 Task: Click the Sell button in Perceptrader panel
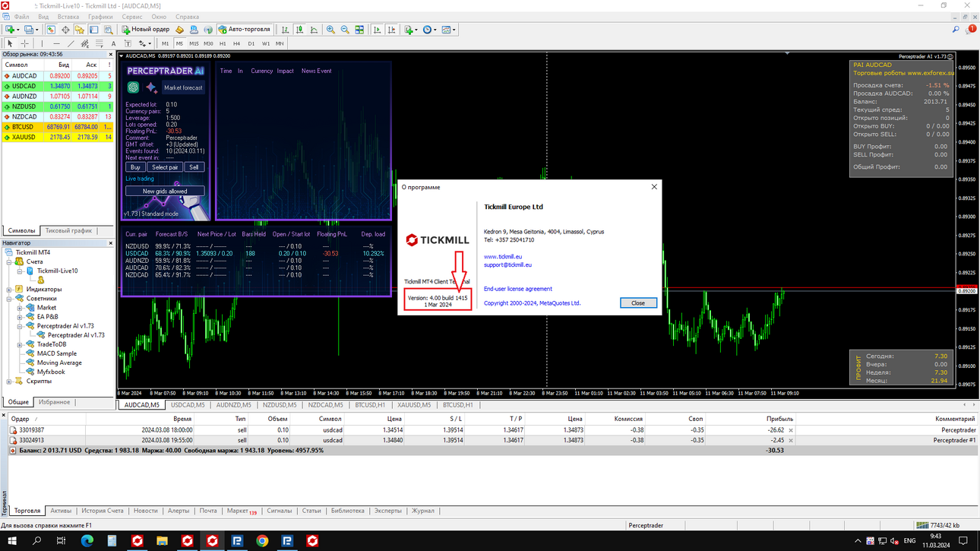click(x=194, y=167)
